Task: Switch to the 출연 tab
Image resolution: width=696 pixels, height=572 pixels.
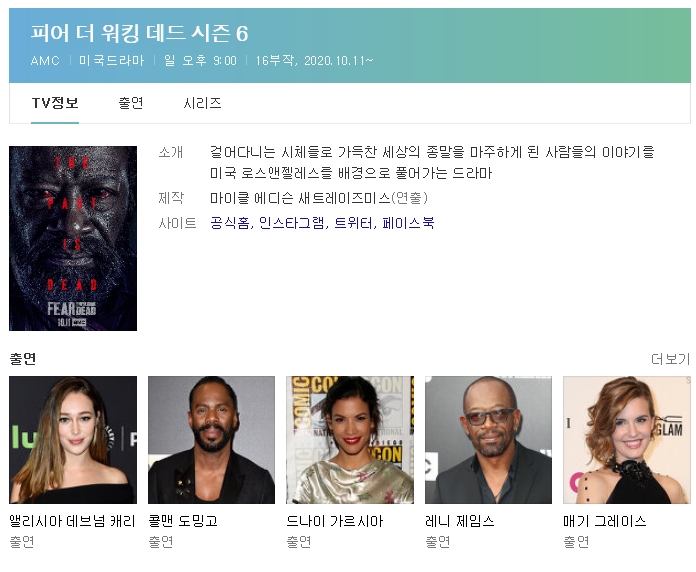Action: [x=130, y=103]
